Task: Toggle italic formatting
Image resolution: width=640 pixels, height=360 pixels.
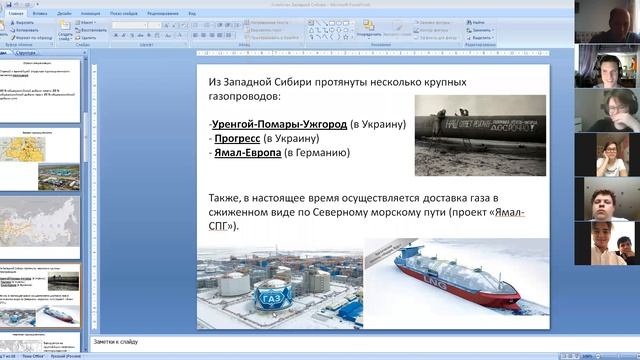Action: pyautogui.click(x=124, y=36)
